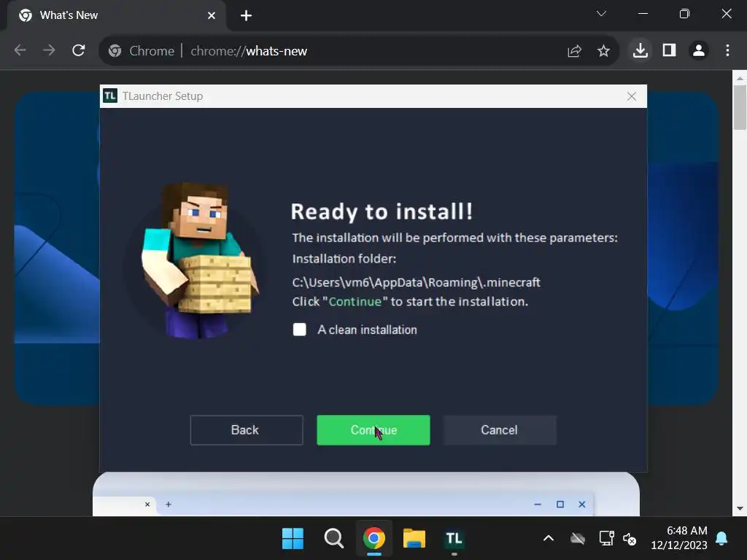This screenshot has height=560, width=747.
Task: Click the TL logo in setup title bar
Action: coord(110,96)
